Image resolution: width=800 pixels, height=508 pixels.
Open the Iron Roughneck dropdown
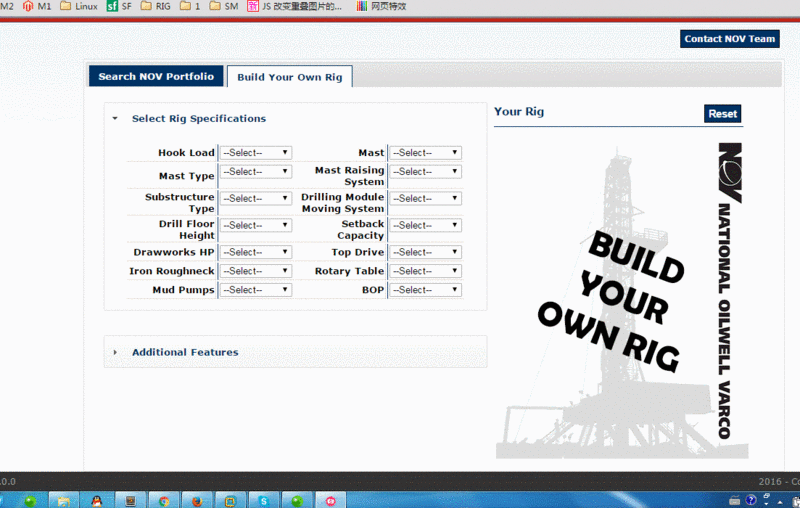coord(256,271)
